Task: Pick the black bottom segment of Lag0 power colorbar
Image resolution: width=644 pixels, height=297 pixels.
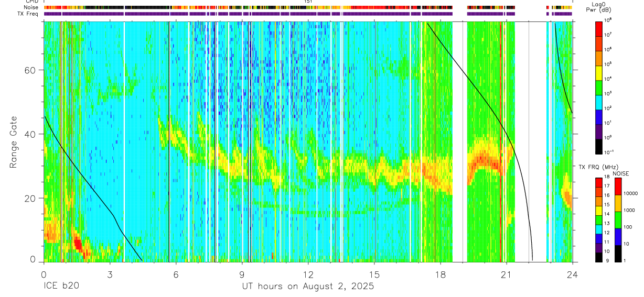Action: point(599,146)
